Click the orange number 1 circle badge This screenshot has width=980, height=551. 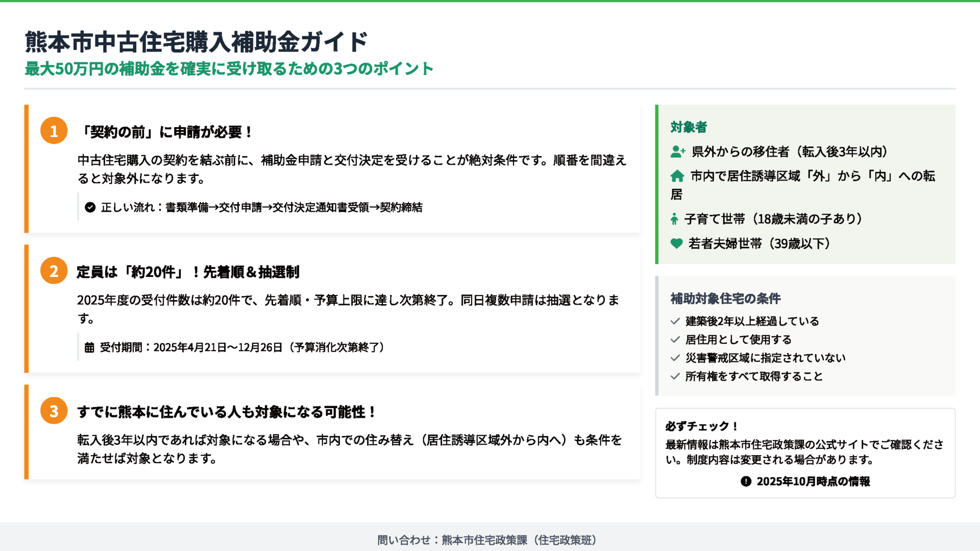tap(54, 131)
